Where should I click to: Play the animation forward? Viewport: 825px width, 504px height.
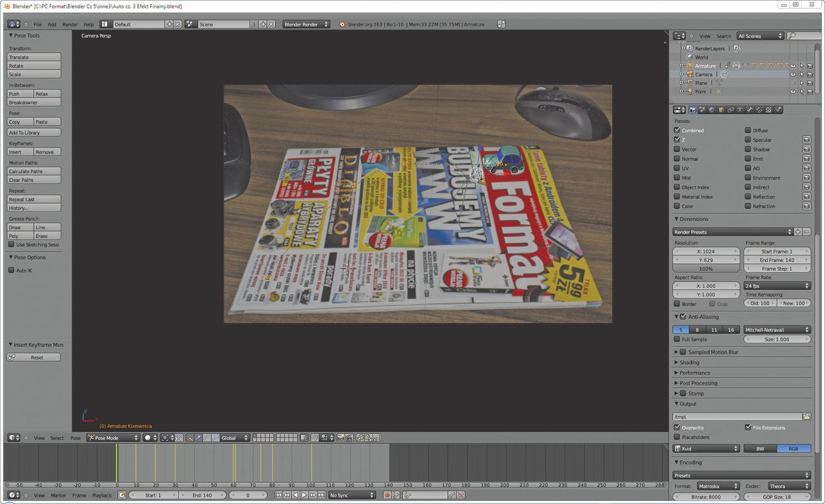[x=304, y=495]
